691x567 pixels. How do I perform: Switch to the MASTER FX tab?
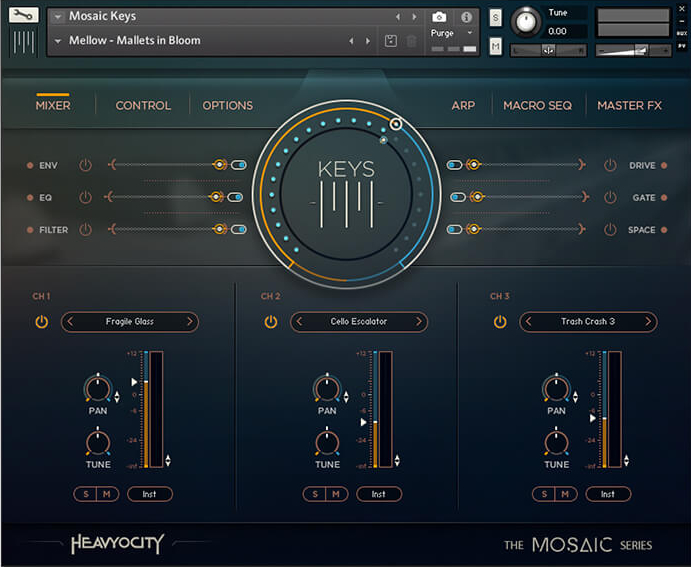[629, 106]
